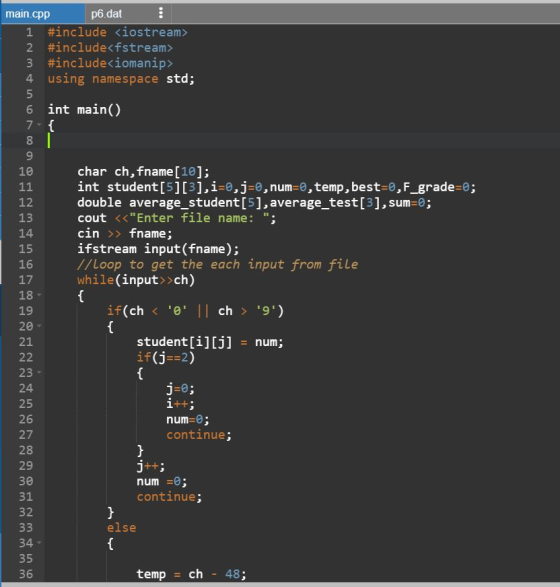Image resolution: width=560 pixels, height=587 pixels.
Task: Click 'continue;' on line 27
Action: point(199,435)
